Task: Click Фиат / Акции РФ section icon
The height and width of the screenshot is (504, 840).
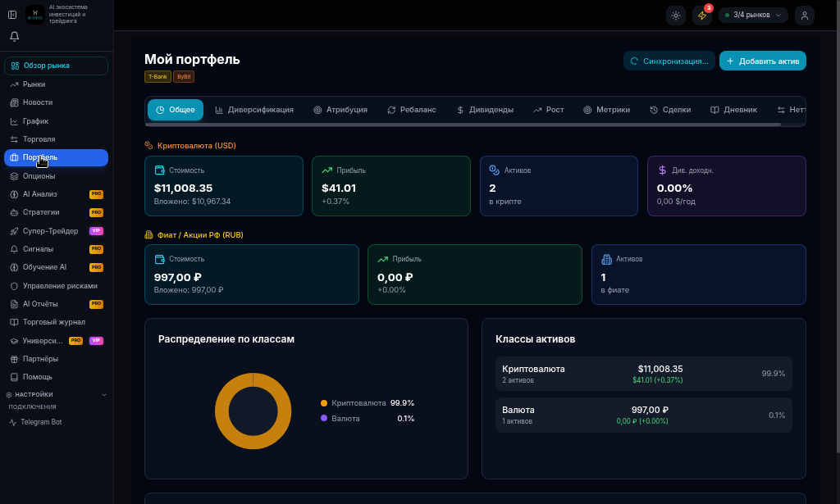Action: point(149,235)
